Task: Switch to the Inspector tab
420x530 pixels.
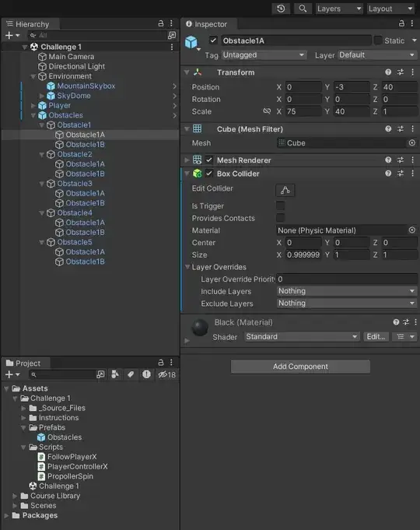Action: pyautogui.click(x=209, y=24)
